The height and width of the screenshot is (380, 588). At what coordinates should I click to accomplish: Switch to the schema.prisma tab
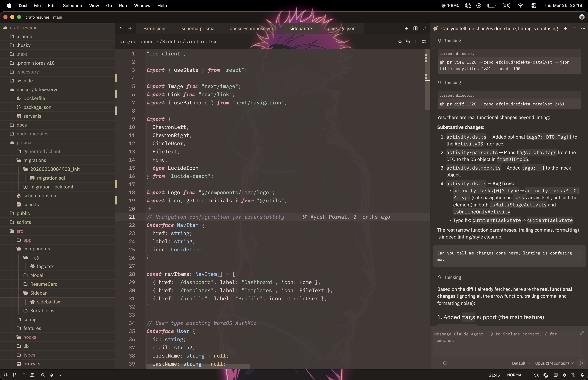click(x=198, y=28)
